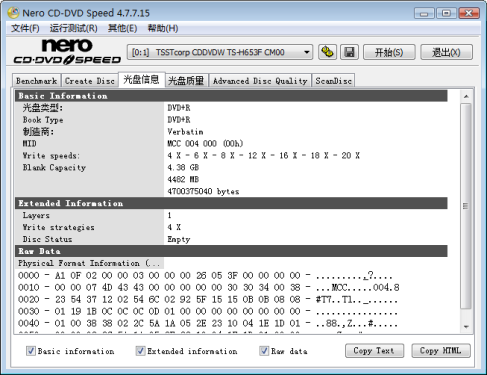Close the Nero CD-DVD Speed window
The width and height of the screenshot is (487, 375).
(x=469, y=13)
